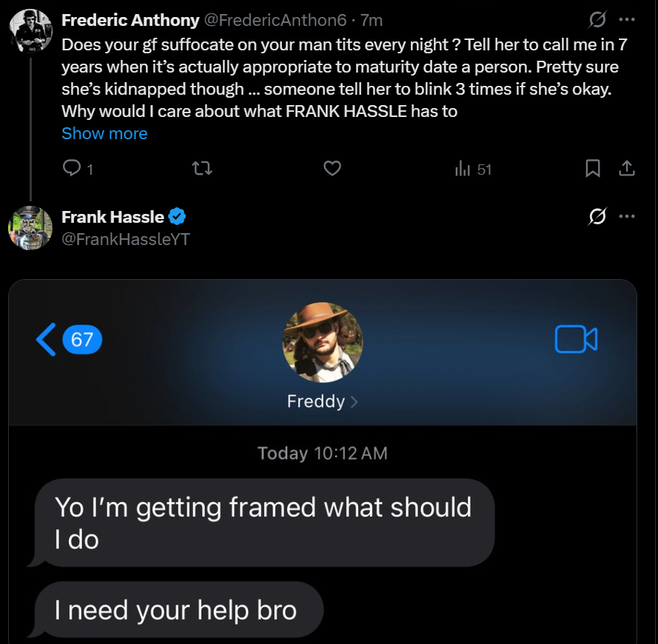658x644 pixels.
Task: Visit @FrankHassleYT handle link
Action: 126,239
